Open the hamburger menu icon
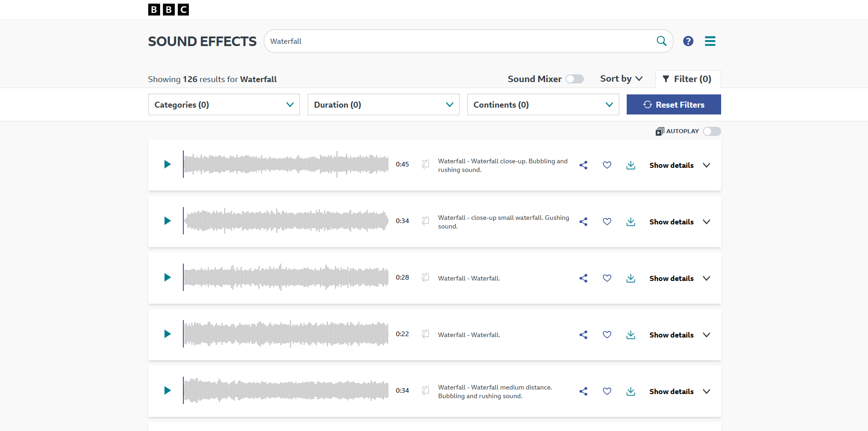The image size is (868, 431). tap(710, 41)
